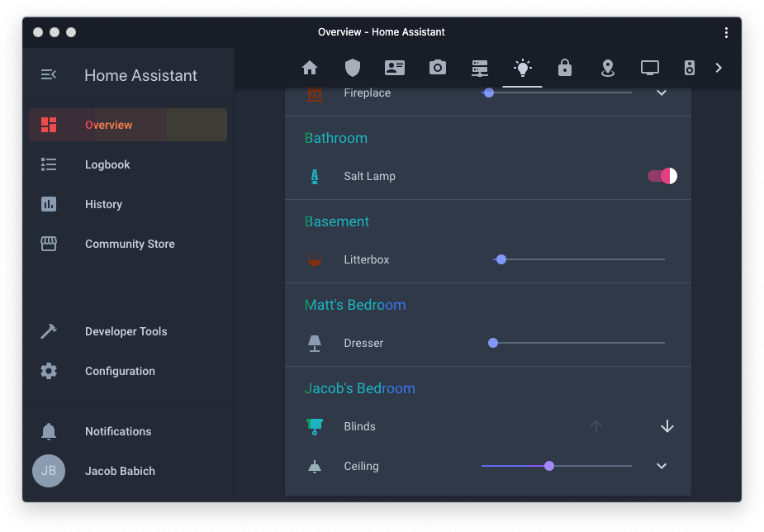764x532 pixels.
Task: Click the Blinds roller icon
Action: point(315,427)
